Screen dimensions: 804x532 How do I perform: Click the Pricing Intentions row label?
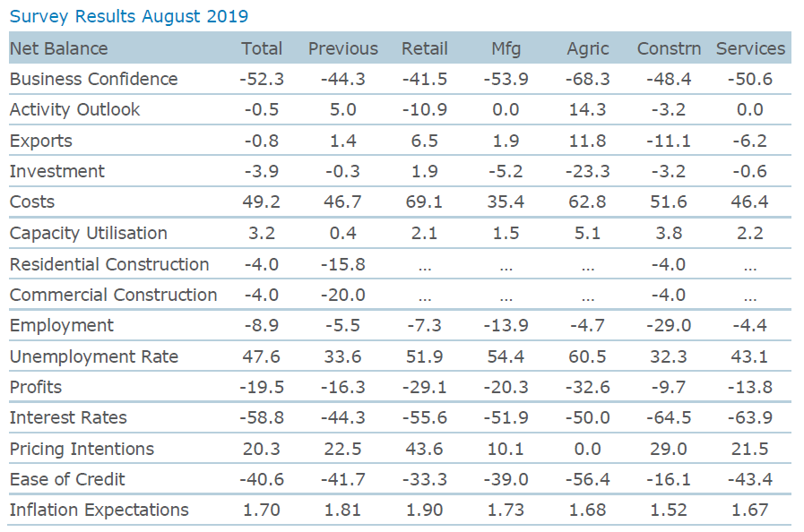point(82,449)
